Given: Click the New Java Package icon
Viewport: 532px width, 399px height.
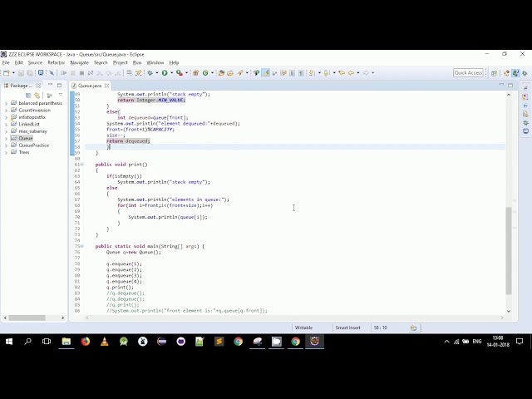Looking at the screenshot, I should 196,72.
